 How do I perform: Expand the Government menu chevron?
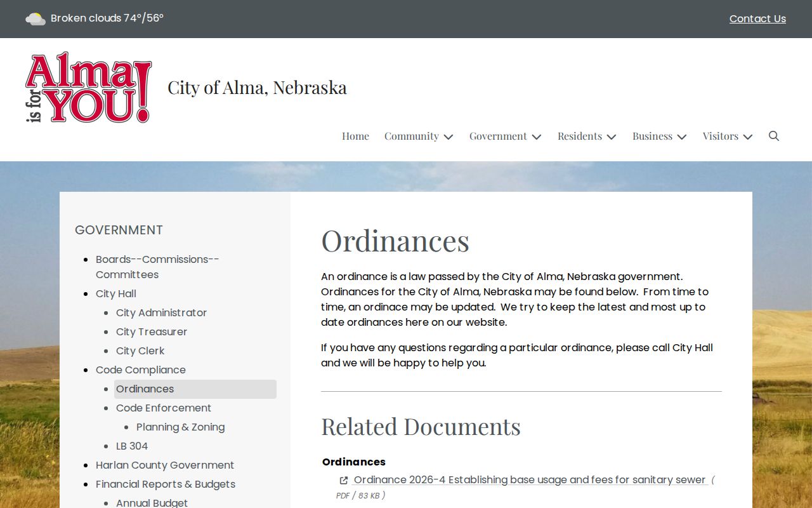537,137
